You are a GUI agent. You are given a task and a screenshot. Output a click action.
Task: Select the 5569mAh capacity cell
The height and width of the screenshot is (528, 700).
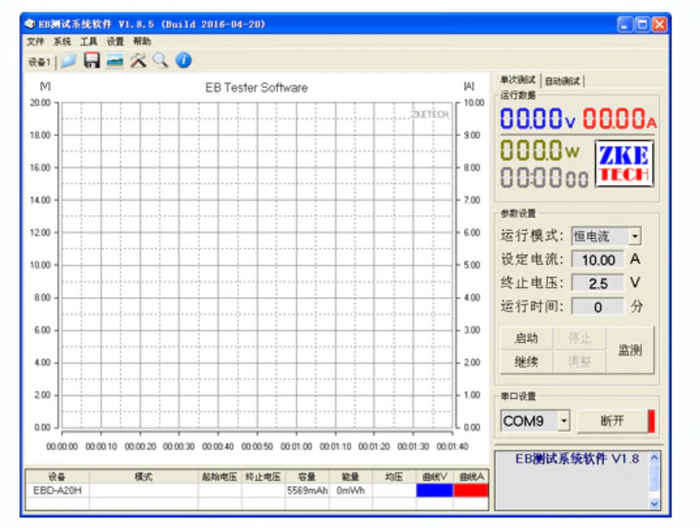pos(307,491)
